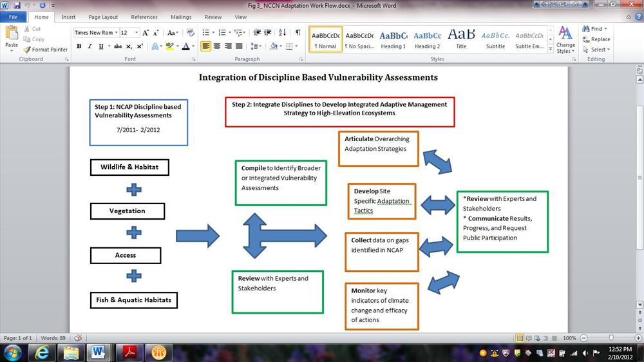The width and height of the screenshot is (644, 362).
Task: Open Adobe Acrobat from the taskbar
Action: click(x=132, y=352)
